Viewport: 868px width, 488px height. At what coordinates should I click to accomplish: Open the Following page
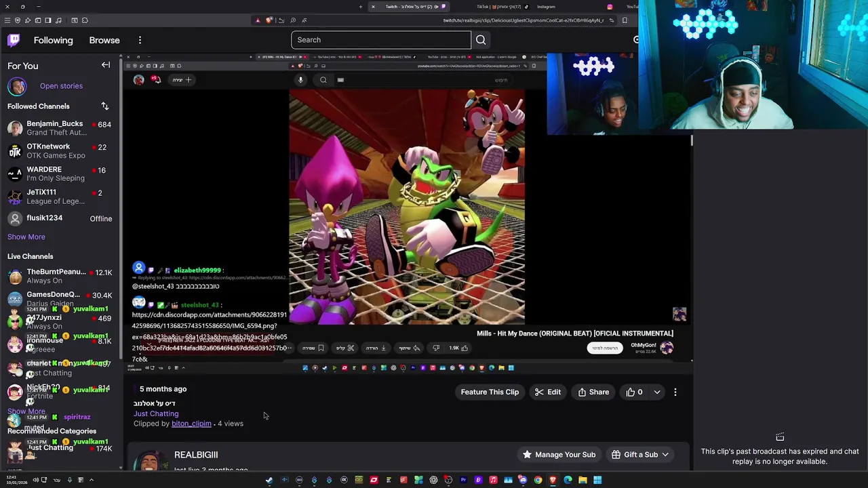click(x=53, y=40)
